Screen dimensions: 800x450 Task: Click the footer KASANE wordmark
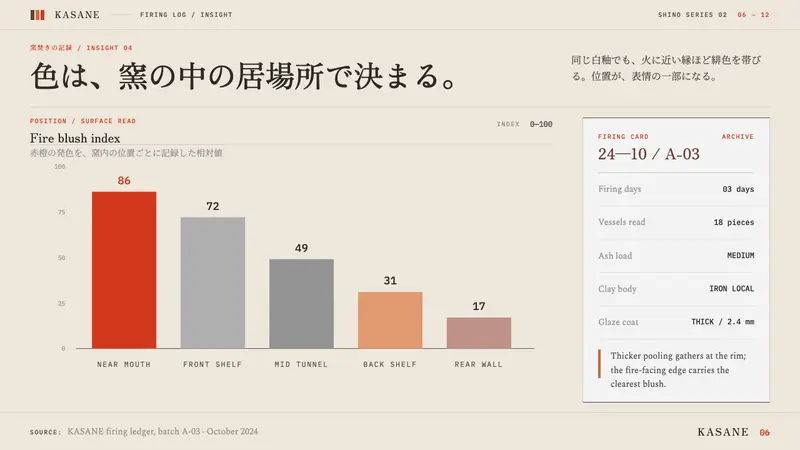click(x=723, y=432)
